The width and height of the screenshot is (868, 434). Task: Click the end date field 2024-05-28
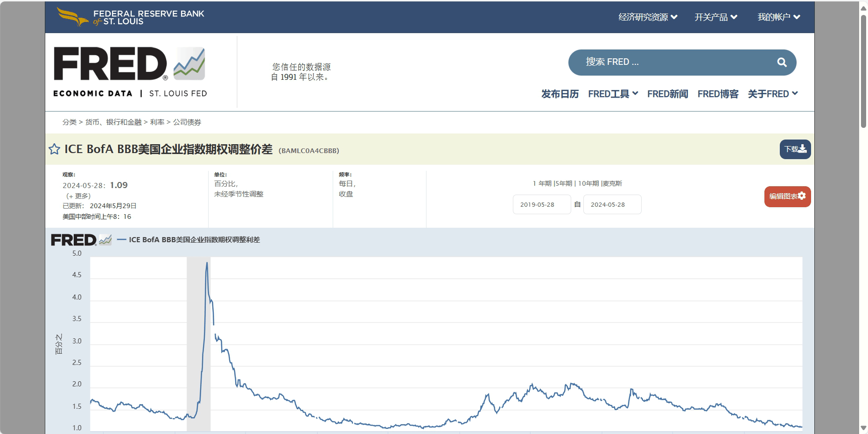coord(612,204)
